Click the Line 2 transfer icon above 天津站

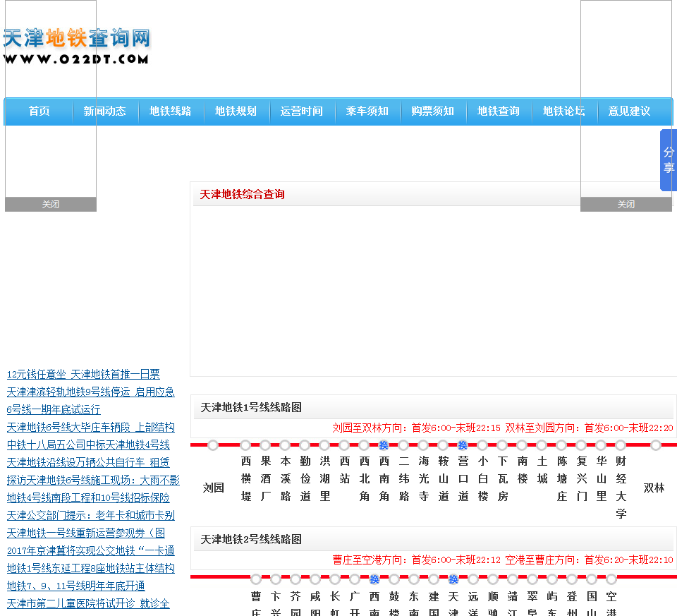(x=453, y=579)
